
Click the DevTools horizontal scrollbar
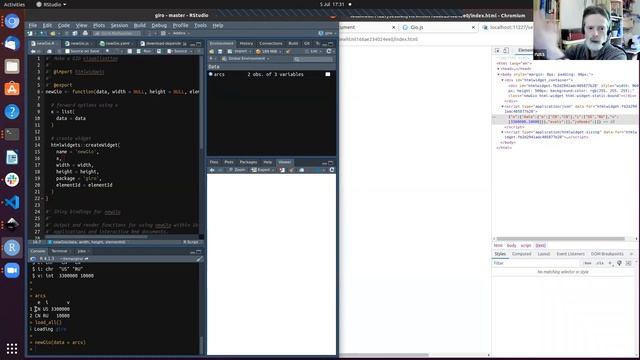coord(560,239)
